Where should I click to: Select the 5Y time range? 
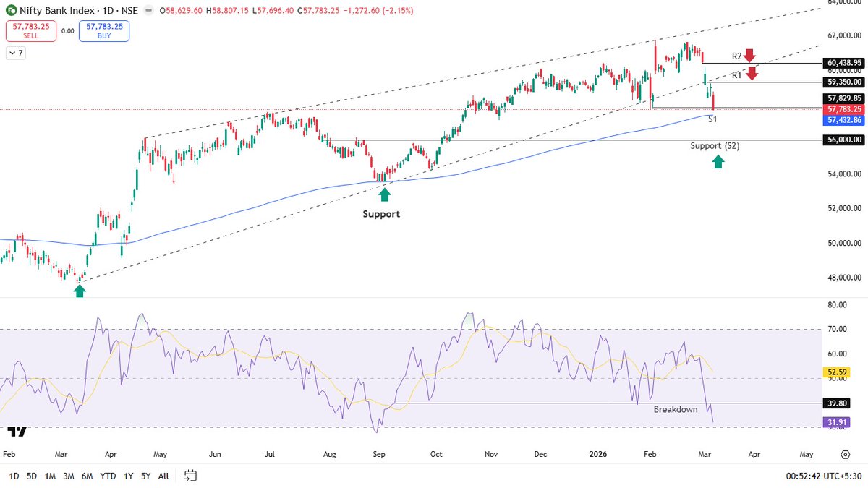[145, 476]
